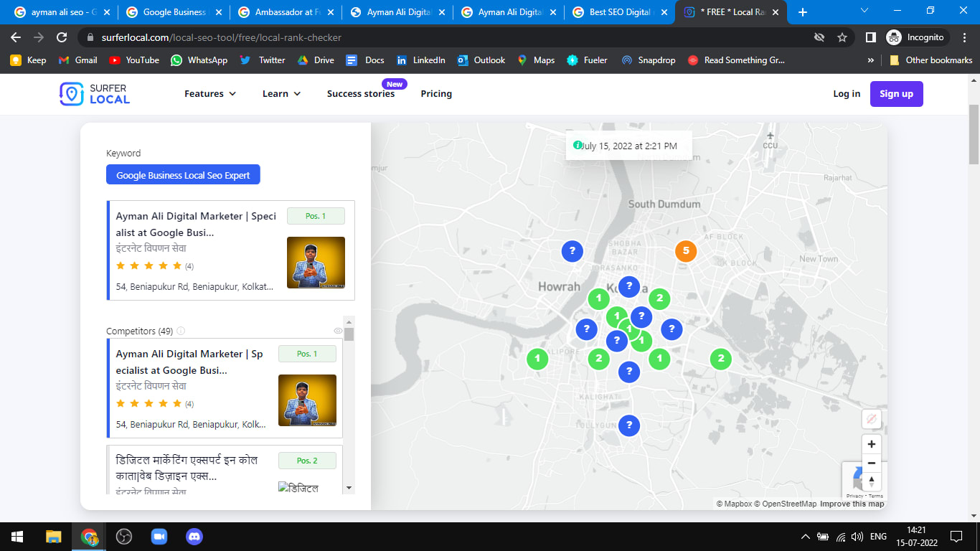Expand the Learn dropdown menu
The image size is (980, 551).
point(281,94)
